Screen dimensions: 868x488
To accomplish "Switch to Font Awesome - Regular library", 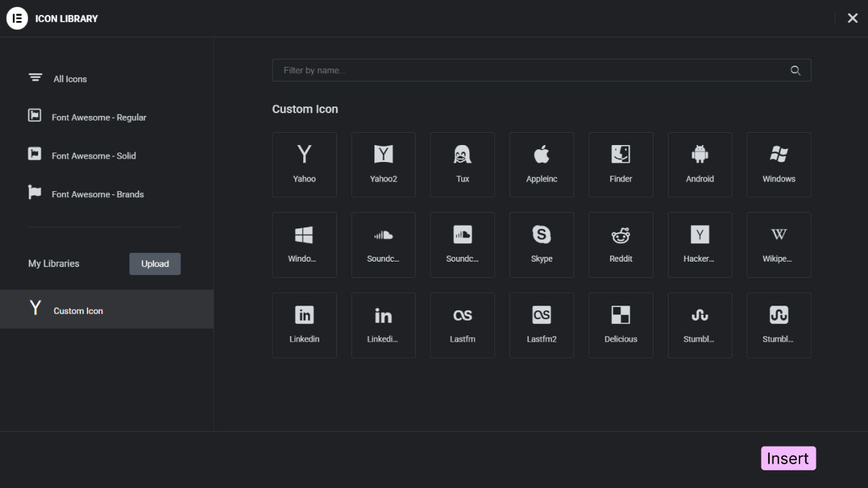I will pos(98,117).
